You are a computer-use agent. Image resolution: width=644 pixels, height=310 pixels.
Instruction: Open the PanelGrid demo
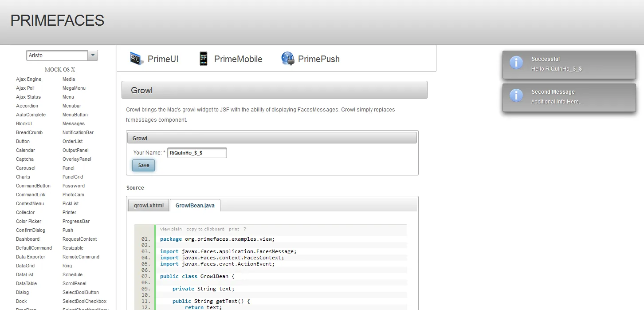73,177
